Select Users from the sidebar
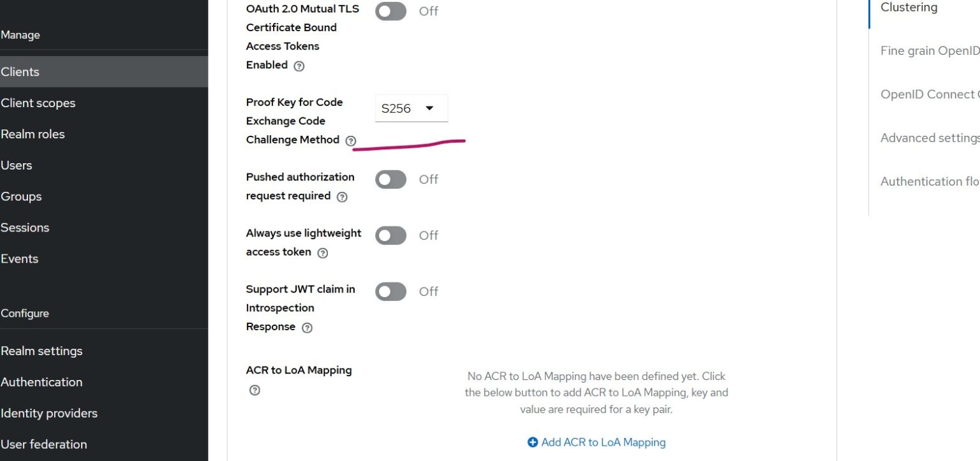The width and height of the screenshot is (980, 461). pos(17,165)
